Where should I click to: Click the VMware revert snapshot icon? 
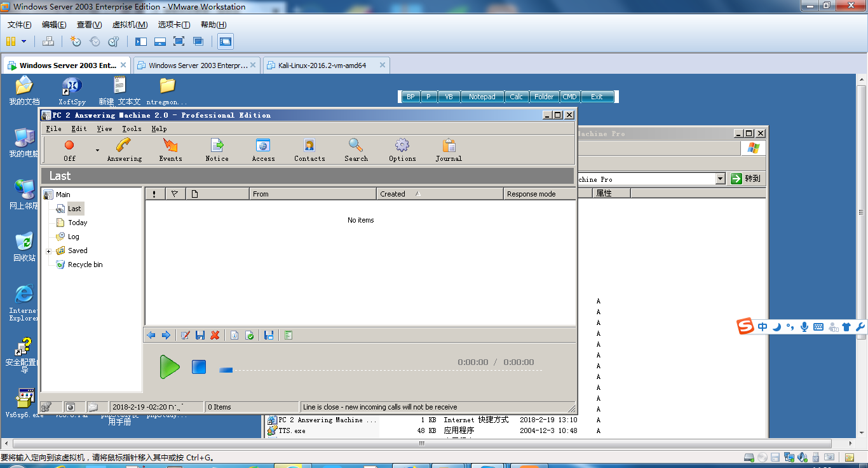[95, 41]
